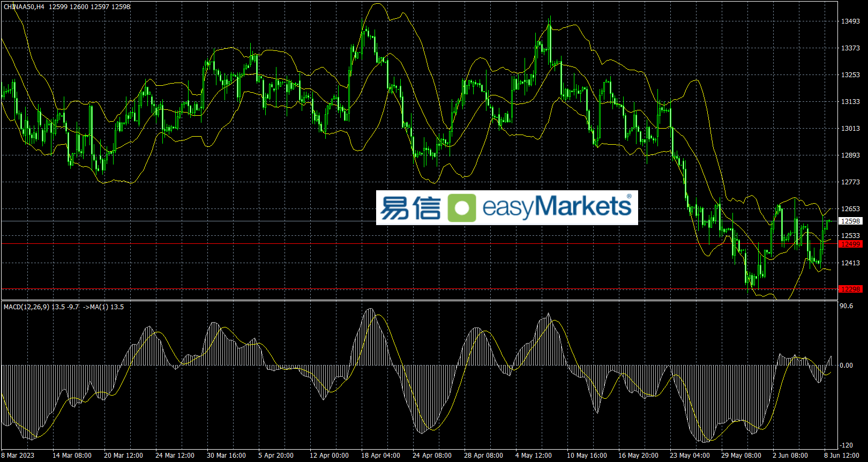Click the 2 Jun 08:00 time label

pyautogui.click(x=790, y=456)
